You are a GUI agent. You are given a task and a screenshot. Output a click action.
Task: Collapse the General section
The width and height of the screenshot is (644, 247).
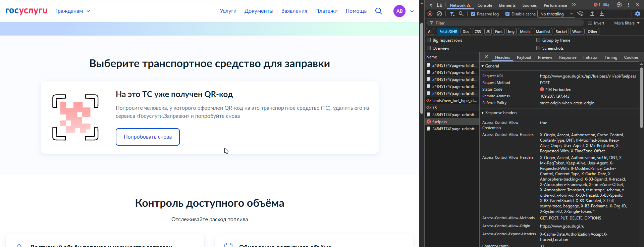tap(490, 66)
